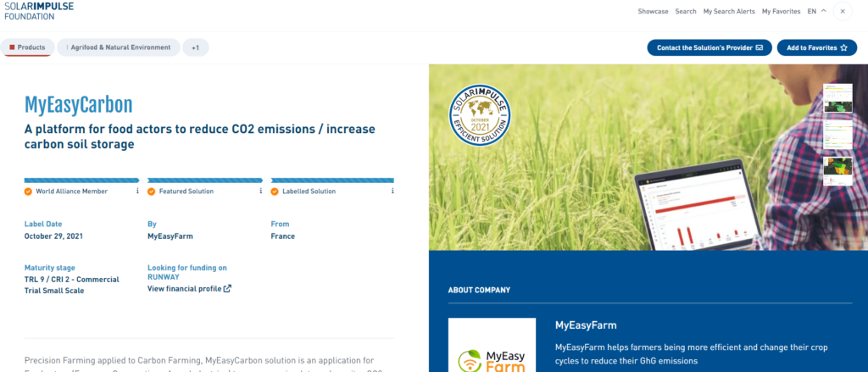The width and height of the screenshot is (868, 372).
Task: Click the orange check icon beside World Alliance Member
Action: pyautogui.click(x=28, y=192)
